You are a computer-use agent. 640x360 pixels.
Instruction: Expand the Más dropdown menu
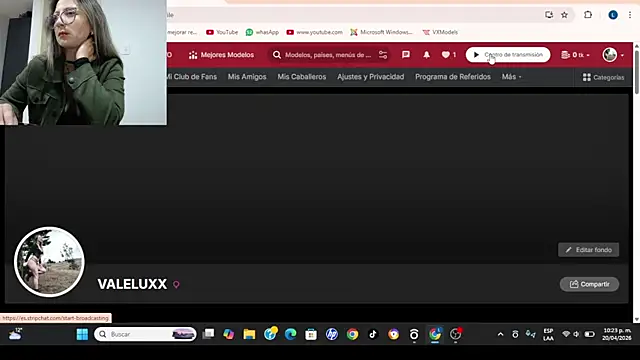511,77
